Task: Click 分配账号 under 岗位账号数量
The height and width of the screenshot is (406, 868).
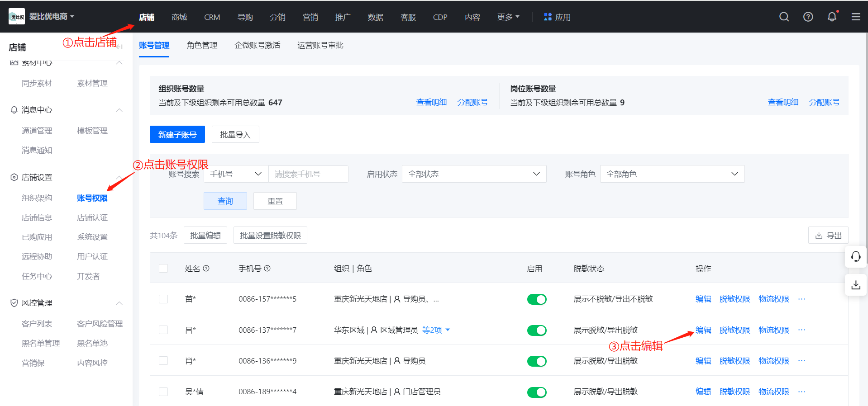Action: (824, 102)
